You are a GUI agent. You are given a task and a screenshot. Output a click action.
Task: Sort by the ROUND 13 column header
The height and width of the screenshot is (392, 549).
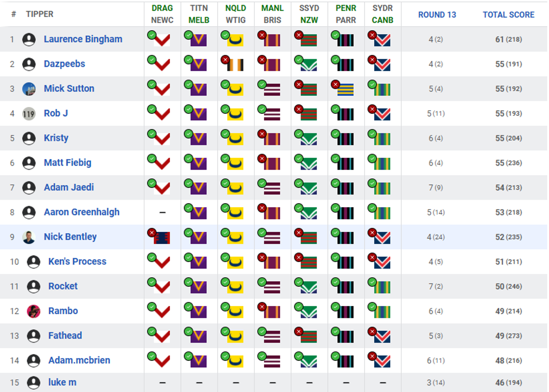click(x=437, y=15)
